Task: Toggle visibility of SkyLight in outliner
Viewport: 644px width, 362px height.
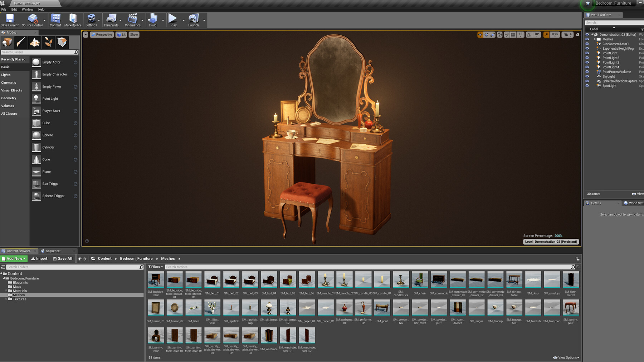Action: tap(587, 76)
